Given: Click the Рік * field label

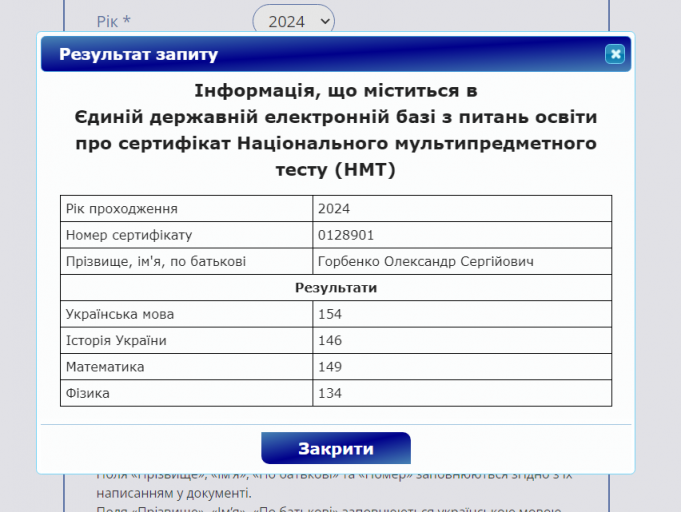Looking at the screenshot, I should coord(113,21).
